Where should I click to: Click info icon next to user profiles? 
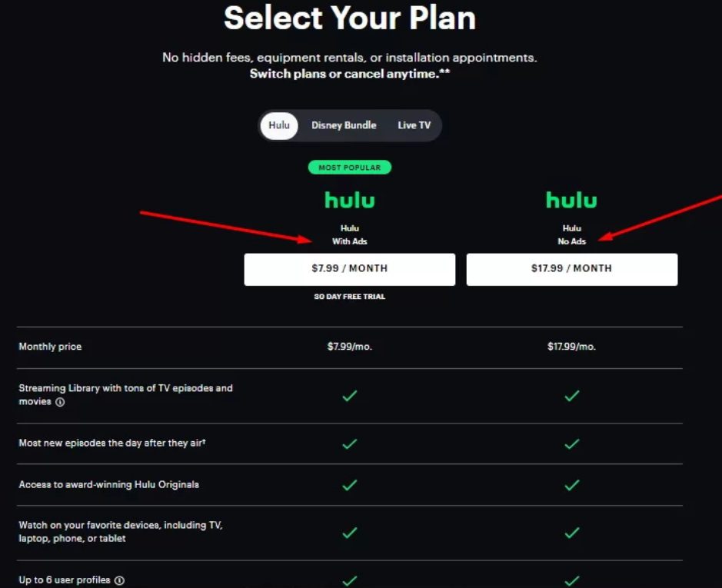coord(119,580)
